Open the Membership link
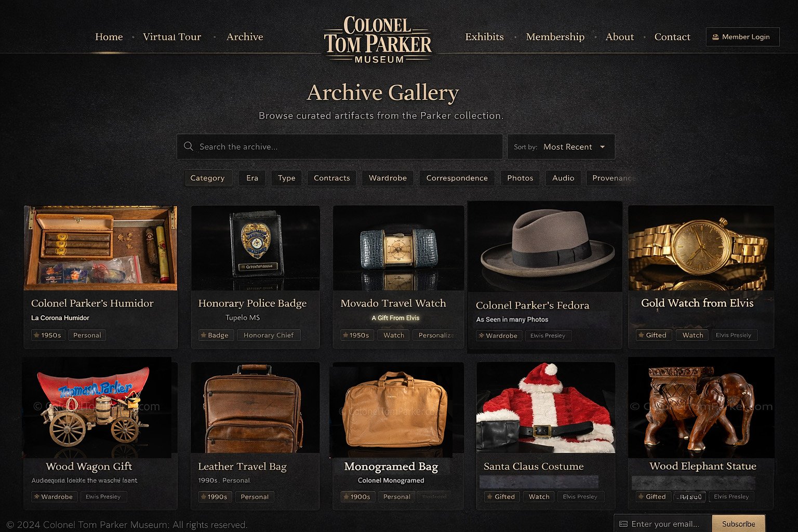 (x=555, y=37)
